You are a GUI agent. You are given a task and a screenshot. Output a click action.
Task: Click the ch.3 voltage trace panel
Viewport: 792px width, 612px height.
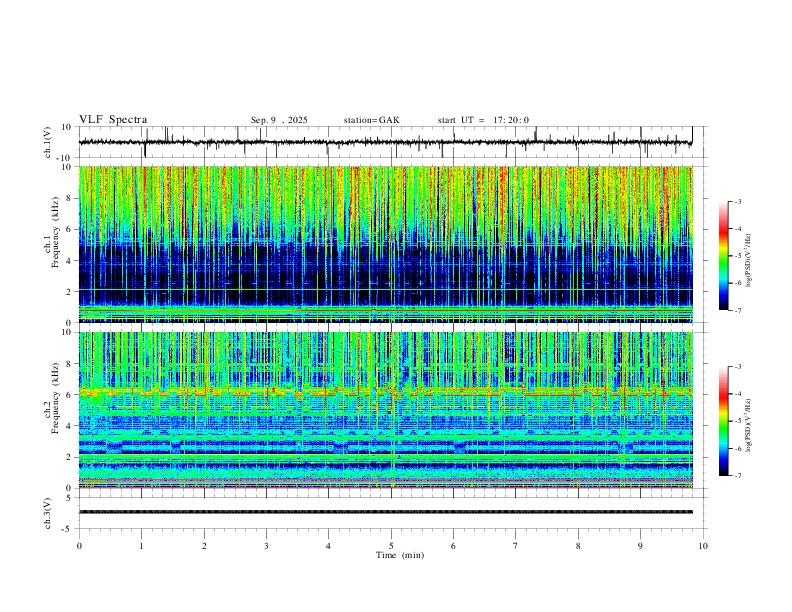pos(391,513)
